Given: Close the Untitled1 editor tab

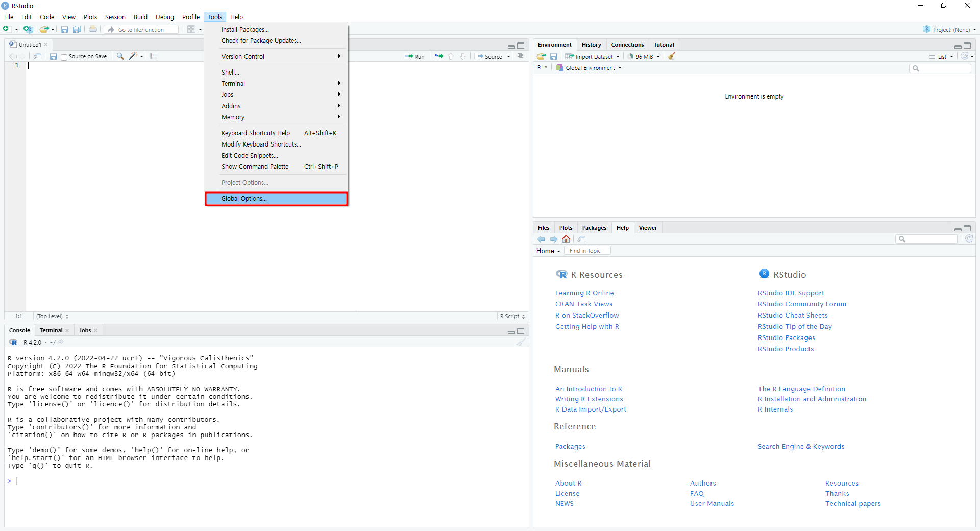Looking at the screenshot, I should point(45,45).
